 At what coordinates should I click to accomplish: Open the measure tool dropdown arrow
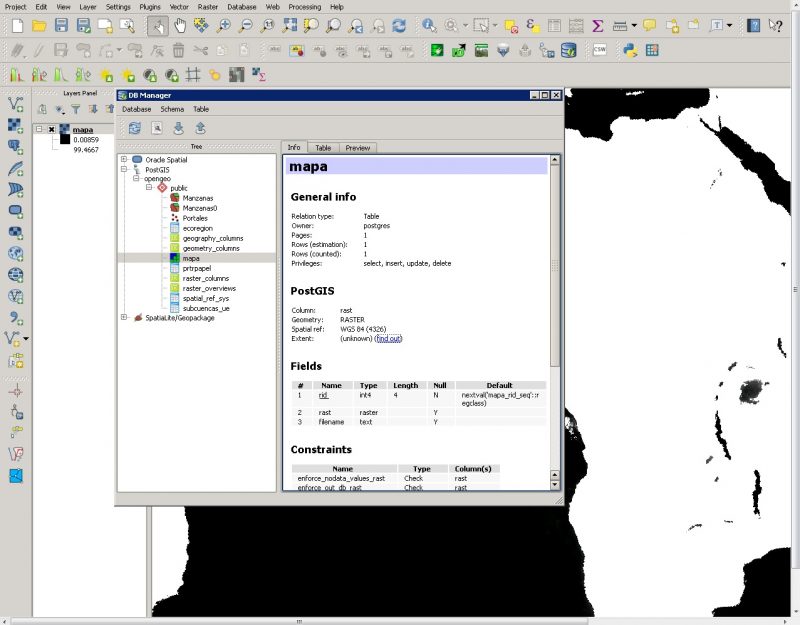pos(634,26)
